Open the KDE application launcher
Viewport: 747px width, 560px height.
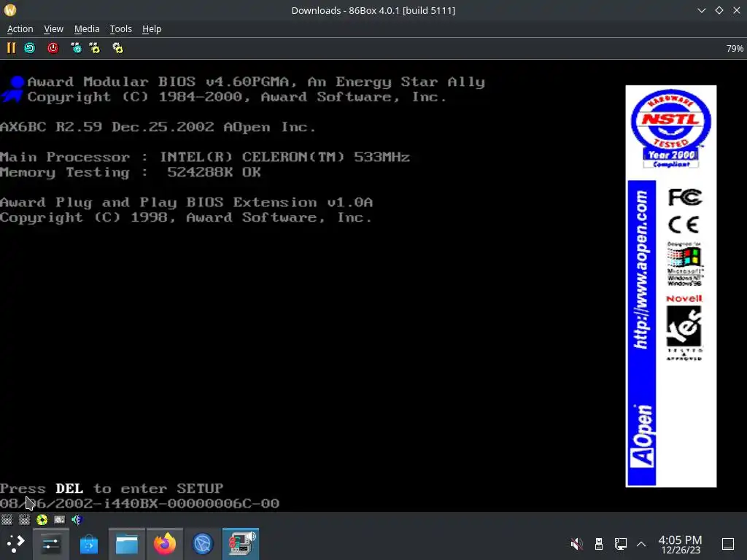coord(15,543)
